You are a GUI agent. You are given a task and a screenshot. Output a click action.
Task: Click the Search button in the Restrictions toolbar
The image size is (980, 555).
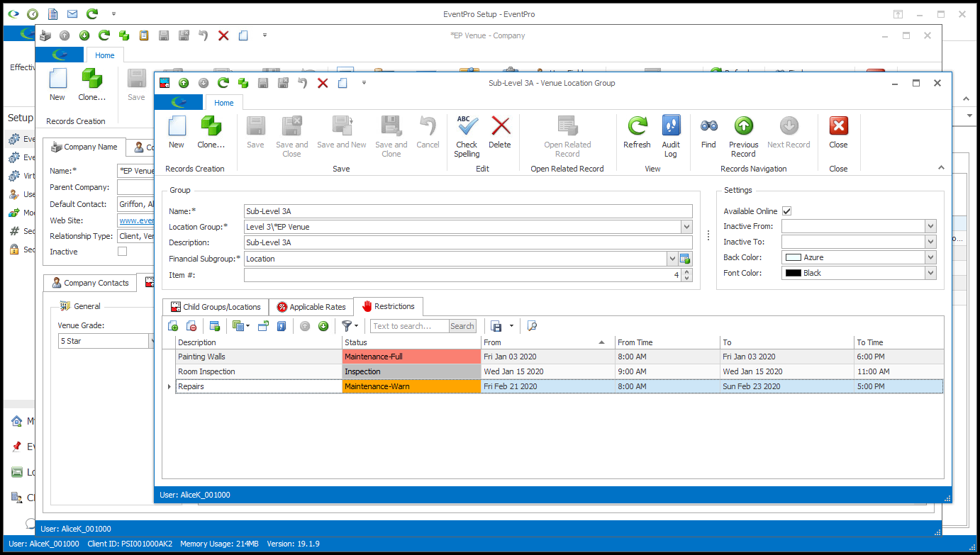[x=462, y=326]
